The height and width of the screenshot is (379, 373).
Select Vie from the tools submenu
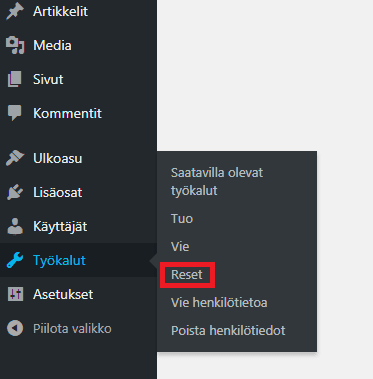(180, 247)
